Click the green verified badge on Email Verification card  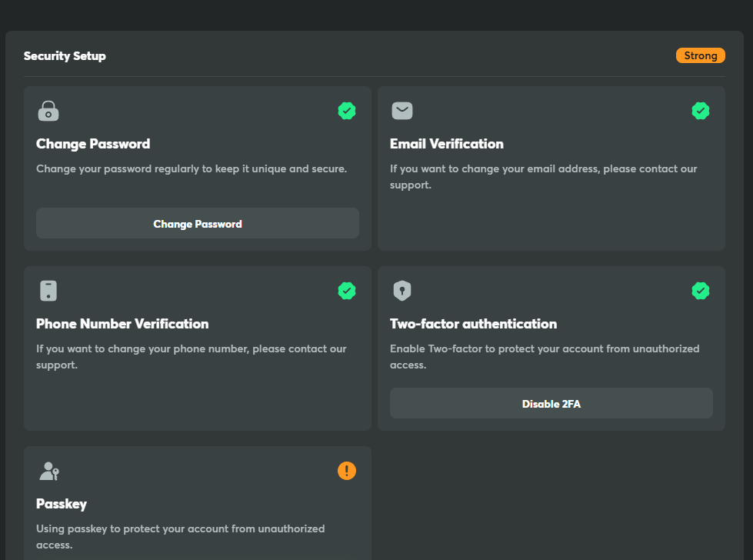click(700, 111)
